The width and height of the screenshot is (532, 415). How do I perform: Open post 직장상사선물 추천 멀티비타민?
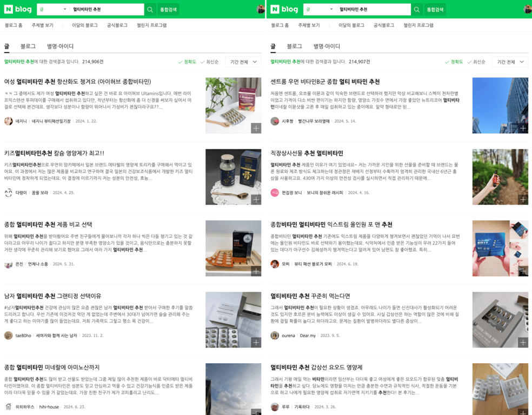point(307,153)
